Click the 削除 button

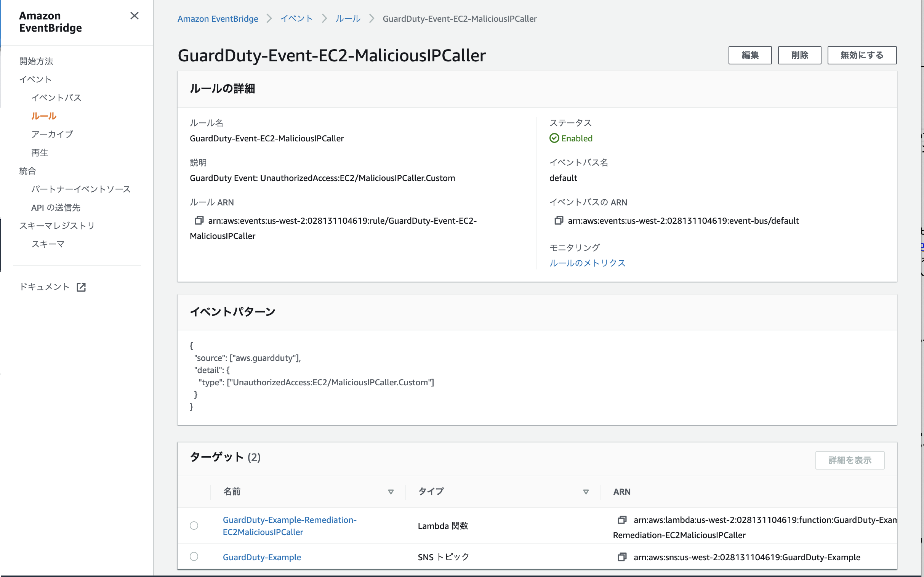pos(800,55)
